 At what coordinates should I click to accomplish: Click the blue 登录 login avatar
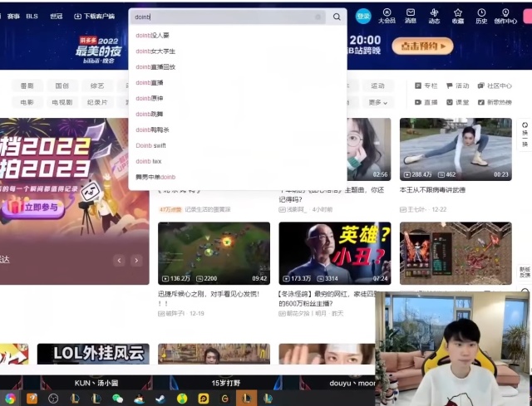pyautogui.click(x=363, y=17)
